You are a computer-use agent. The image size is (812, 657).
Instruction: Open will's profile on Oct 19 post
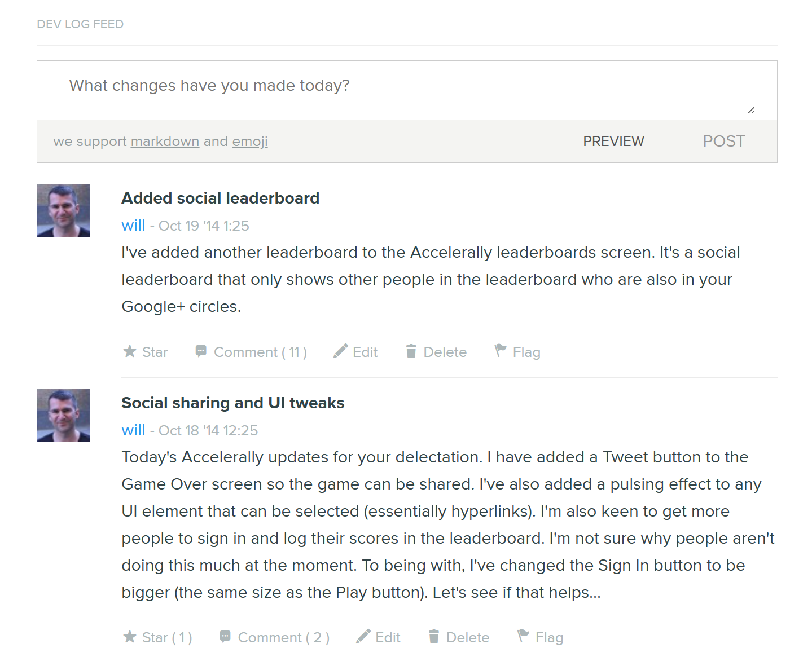coord(133,226)
